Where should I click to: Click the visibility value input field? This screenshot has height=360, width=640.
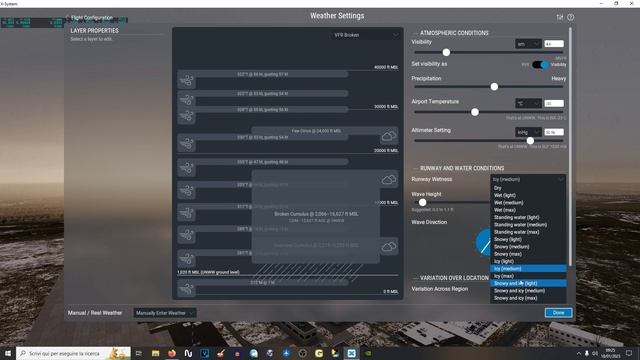554,44
